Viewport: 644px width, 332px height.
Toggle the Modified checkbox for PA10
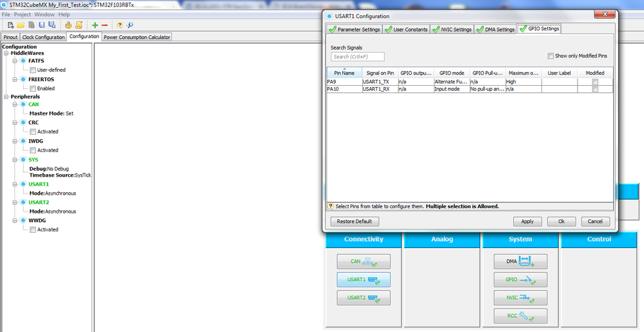(595, 89)
